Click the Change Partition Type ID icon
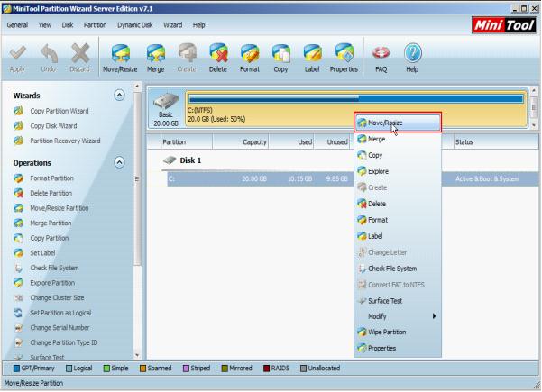542x392 pixels. [x=19, y=342]
